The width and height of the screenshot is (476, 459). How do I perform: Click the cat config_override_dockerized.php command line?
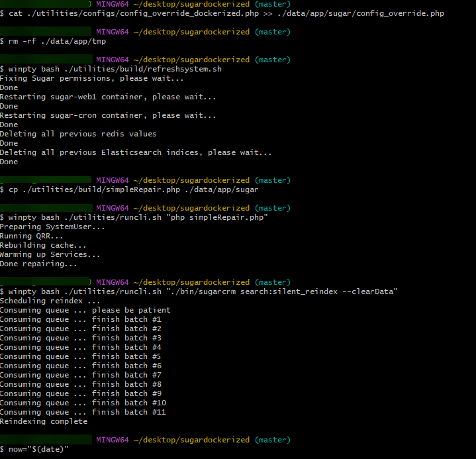coord(226,13)
